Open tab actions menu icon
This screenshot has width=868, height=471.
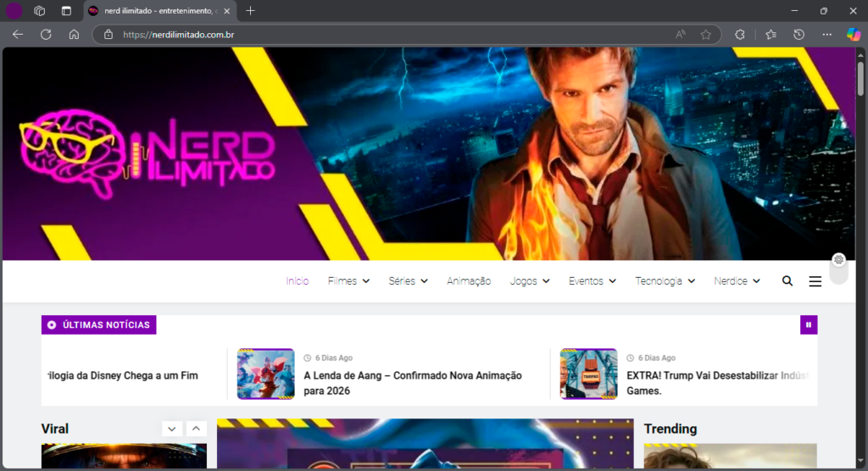(66, 10)
